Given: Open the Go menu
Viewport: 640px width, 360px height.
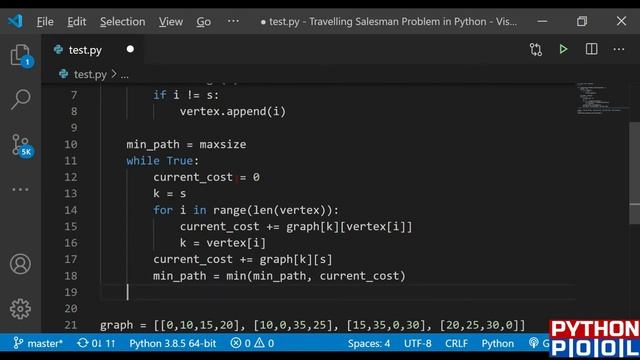Looking at the screenshot, I should (203, 21).
